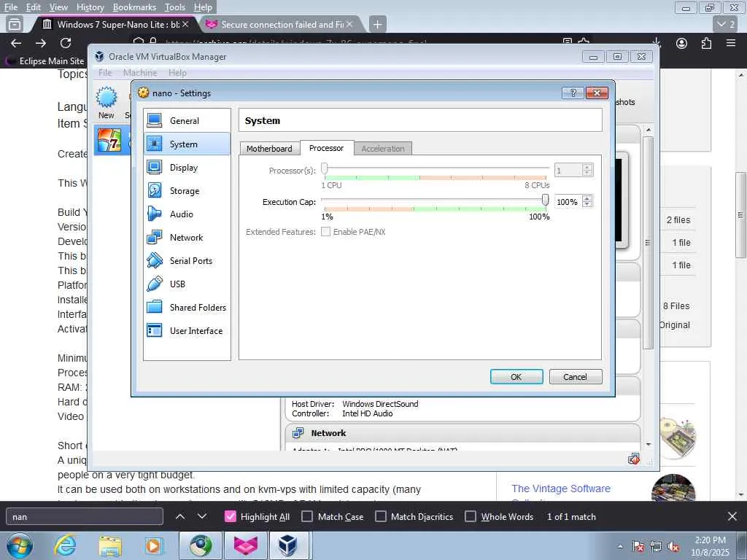
Task: Click the help question mark button in Settings
Action: click(x=573, y=93)
